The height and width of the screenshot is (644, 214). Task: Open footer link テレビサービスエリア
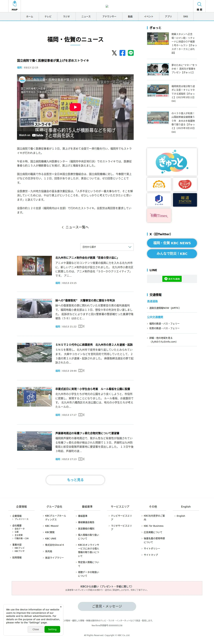tap(121, 518)
